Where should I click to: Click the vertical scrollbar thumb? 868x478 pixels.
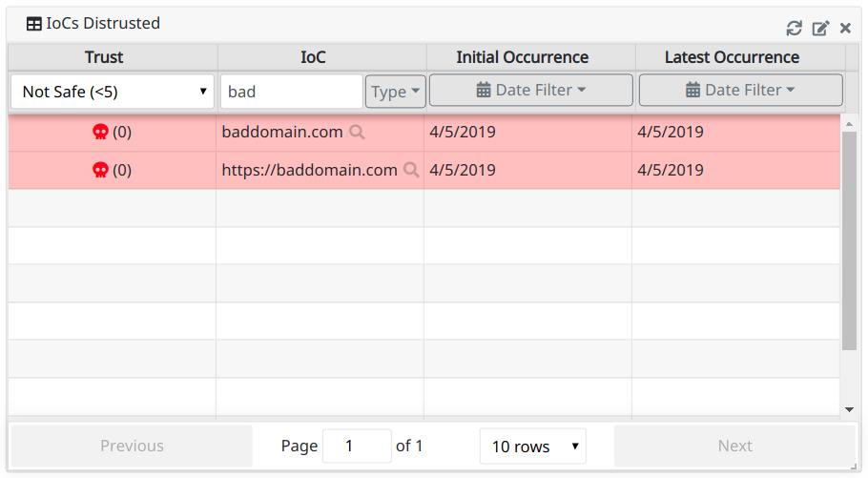pos(849,239)
